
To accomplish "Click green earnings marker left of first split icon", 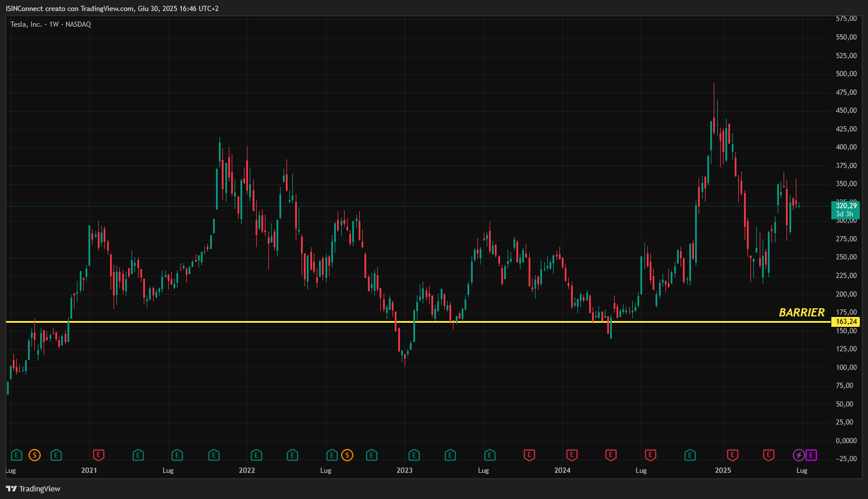I will (x=16, y=455).
